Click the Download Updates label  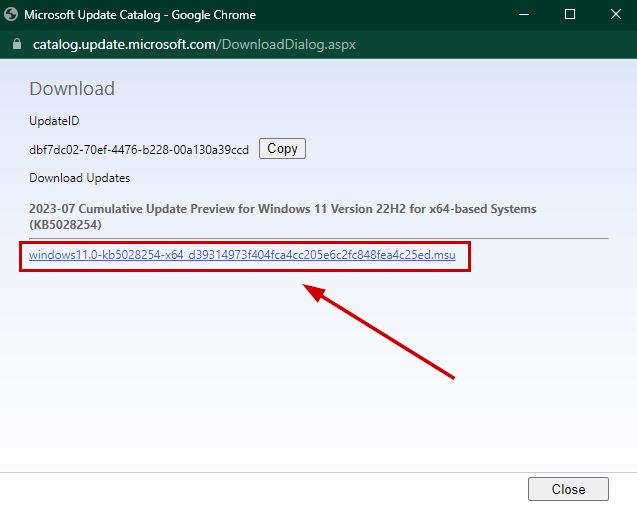(x=80, y=178)
